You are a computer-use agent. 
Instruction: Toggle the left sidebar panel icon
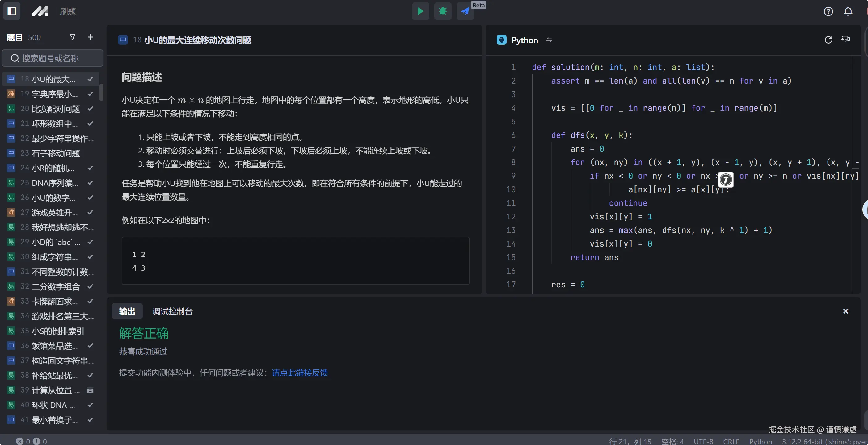click(x=12, y=11)
